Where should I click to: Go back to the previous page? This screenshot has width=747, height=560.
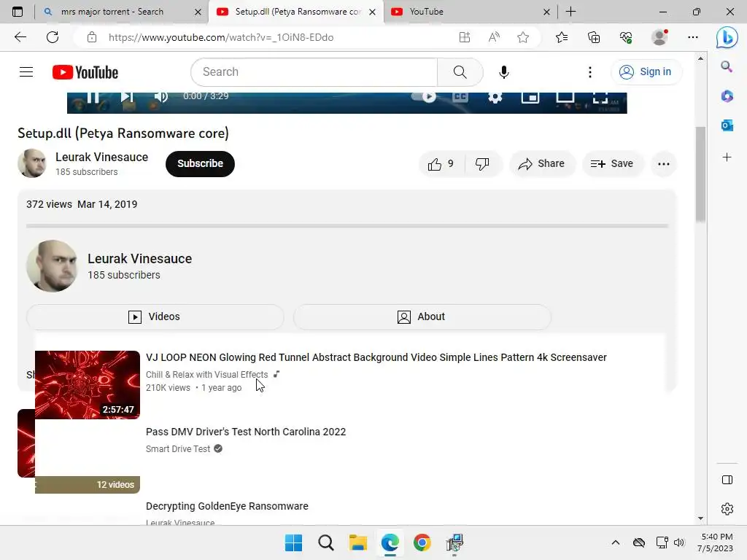coord(20,37)
